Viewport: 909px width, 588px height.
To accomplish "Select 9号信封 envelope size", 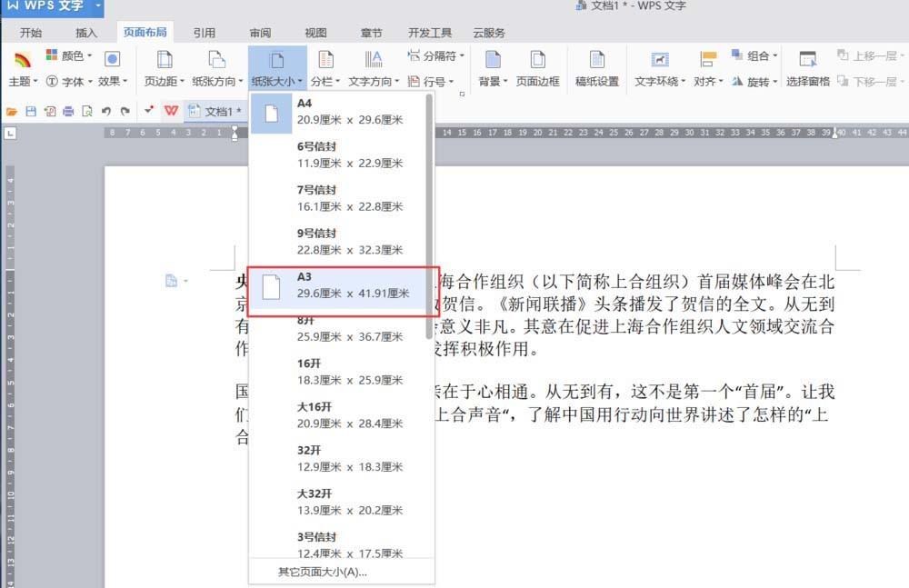I will click(x=339, y=242).
